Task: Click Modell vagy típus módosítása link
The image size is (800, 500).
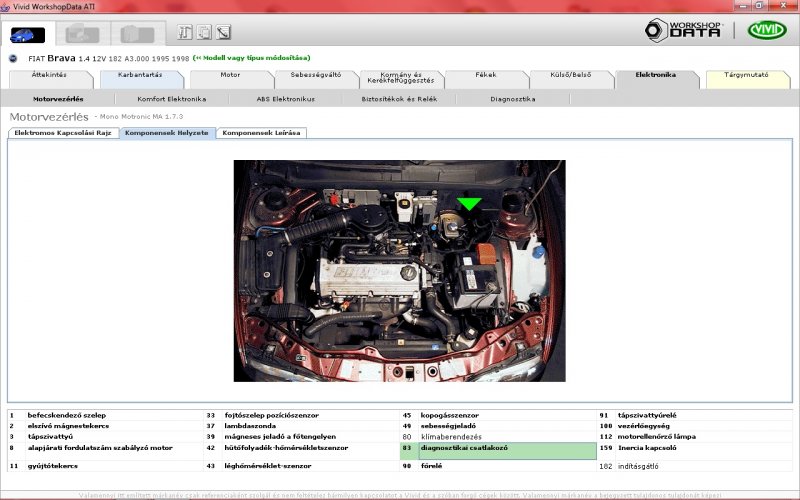Action: (x=252, y=58)
